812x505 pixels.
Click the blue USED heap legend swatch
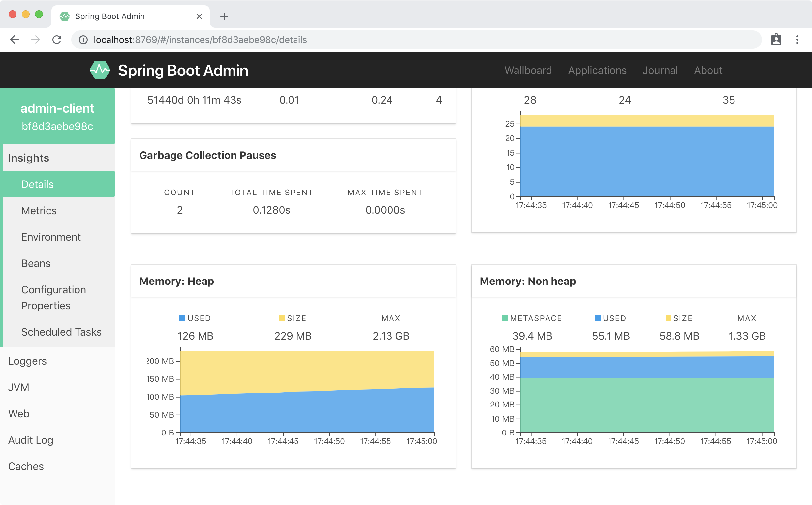point(182,318)
